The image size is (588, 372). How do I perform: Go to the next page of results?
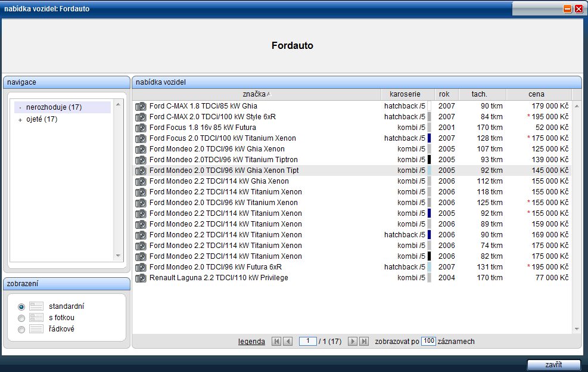[353, 342]
